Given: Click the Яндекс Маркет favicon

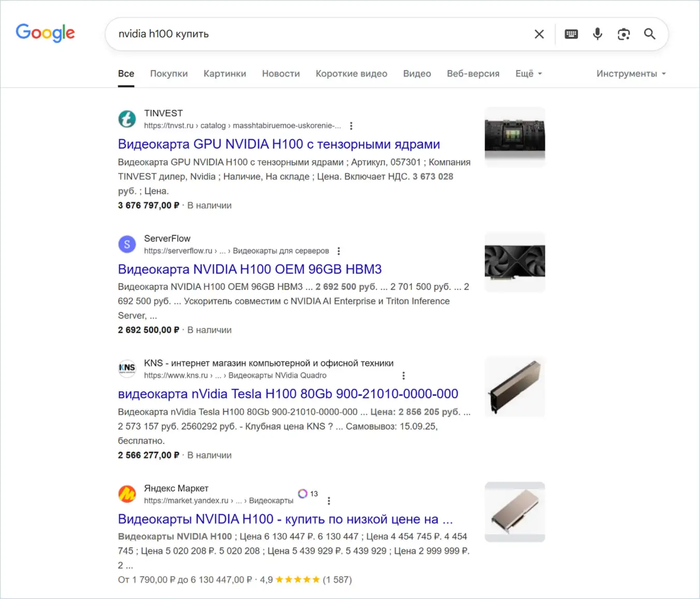Looking at the screenshot, I should [x=127, y=494].
